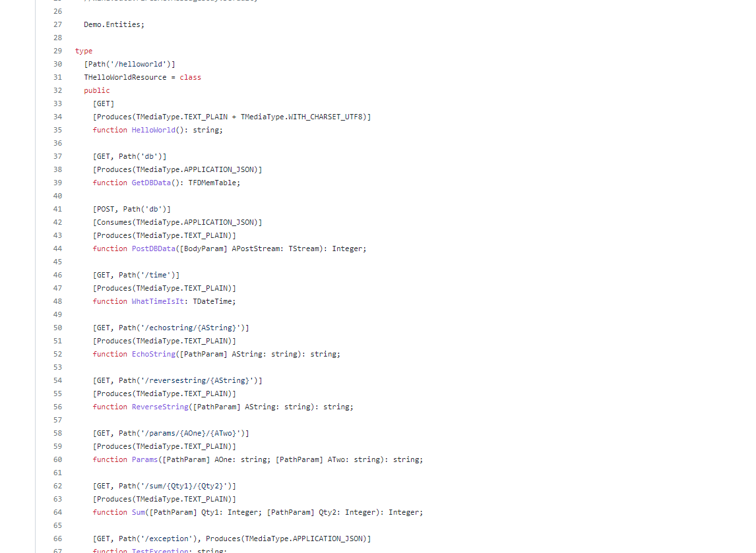Click the 'type' keyword
756x553 pixels.
(84, 51)
